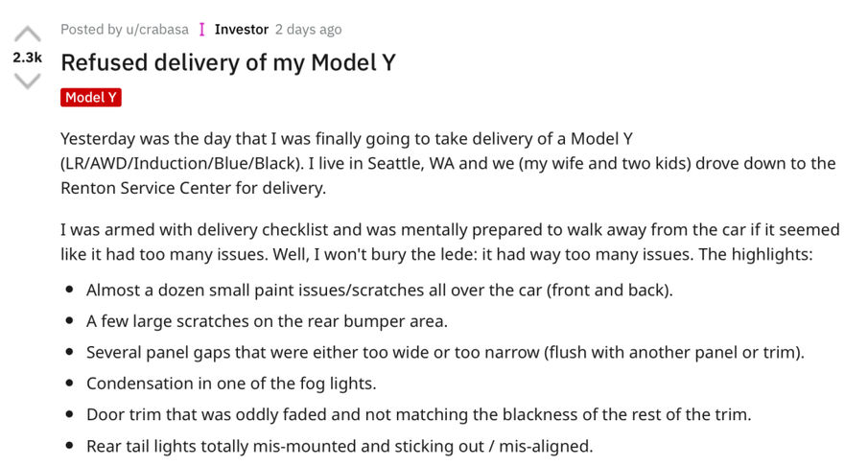Filter by the red Model Y flair tag
This screenshot has height=466, width=868.
[91, 98]
